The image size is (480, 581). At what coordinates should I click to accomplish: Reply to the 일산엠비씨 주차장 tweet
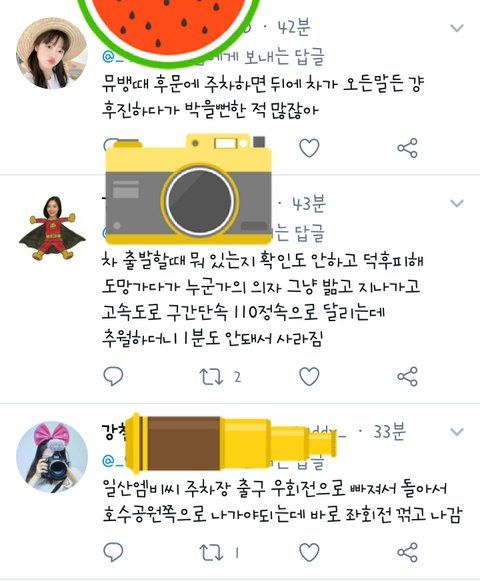[113, 552]
